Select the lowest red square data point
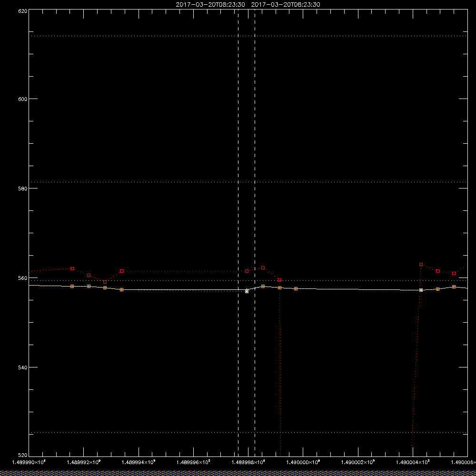 click(105, 282)
